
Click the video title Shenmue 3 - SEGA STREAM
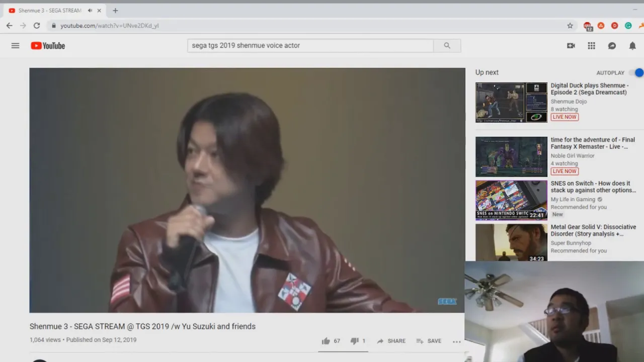pos(142,326)
